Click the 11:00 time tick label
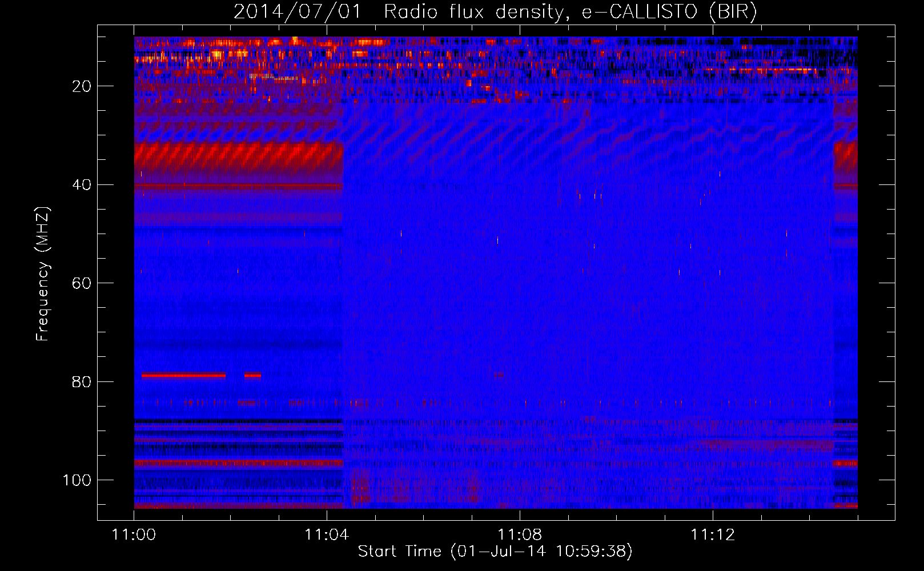The width and height of the screenshot is (924, 571). point(134,535)
